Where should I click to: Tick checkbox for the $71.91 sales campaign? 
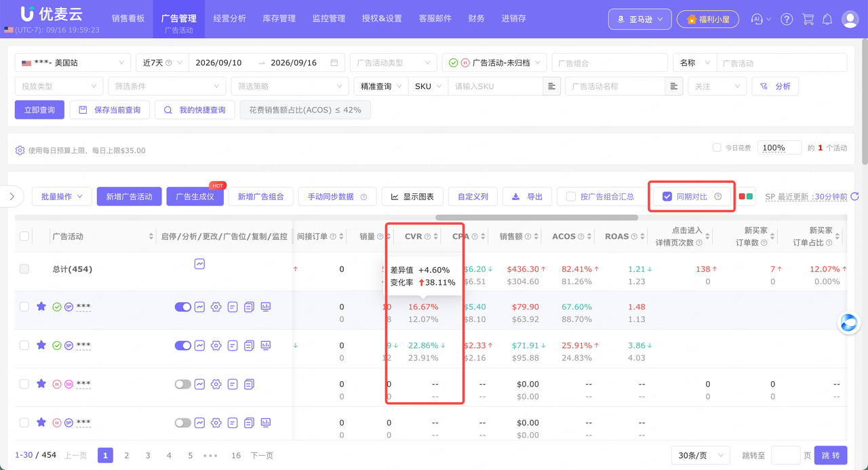pos(24,345)
